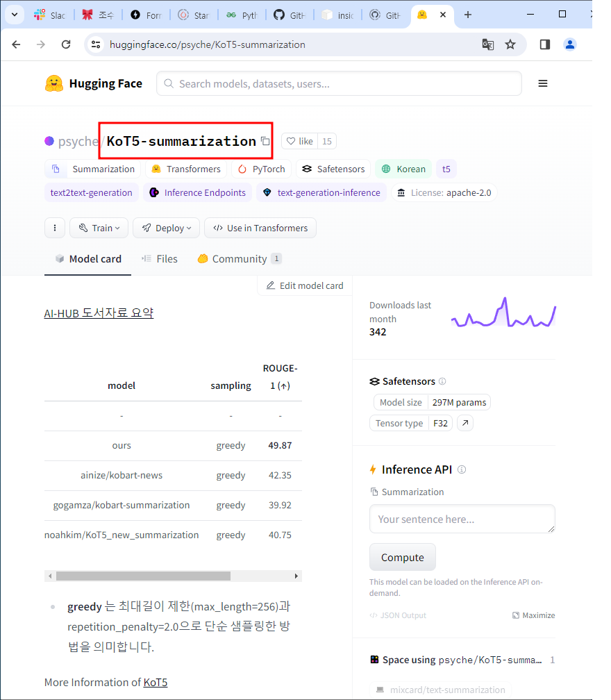Click the Your sentence here text box
Viewport: 611px width, 700px height.
click(462, 519)
